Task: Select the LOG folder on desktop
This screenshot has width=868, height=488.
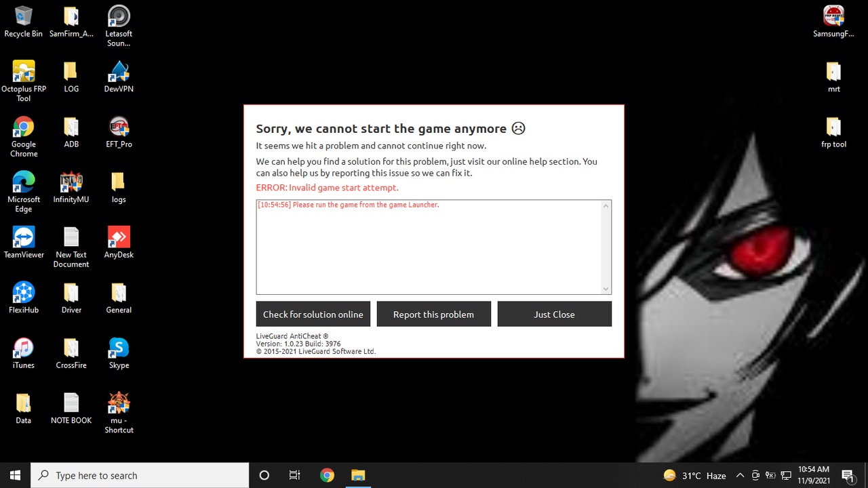Action: pos(71,76)
